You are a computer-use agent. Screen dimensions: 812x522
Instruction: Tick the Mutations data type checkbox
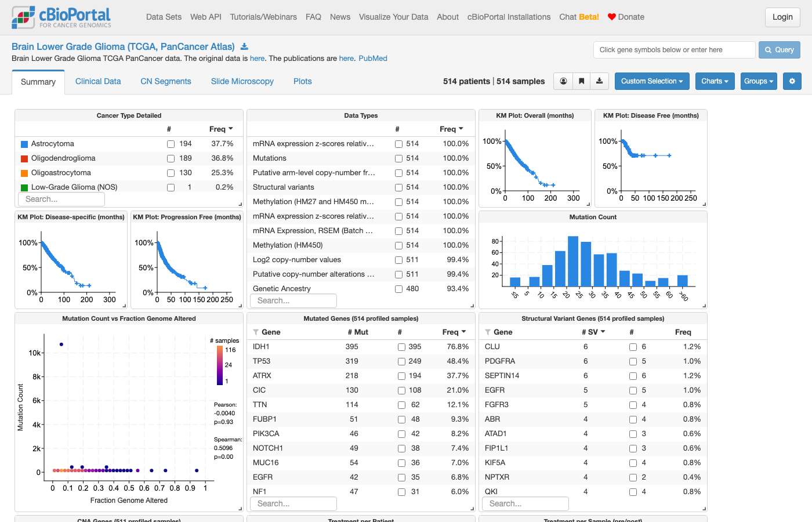pyautogui.click(x=398, y=158)
